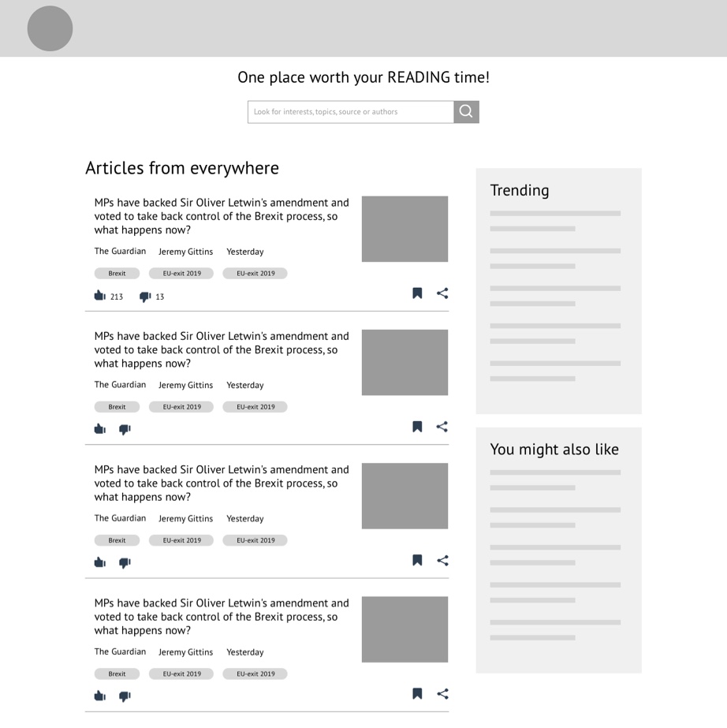Share the first article
Viewport: 727px width, 728px height.
pyautogui.click(x=442, y=293)
